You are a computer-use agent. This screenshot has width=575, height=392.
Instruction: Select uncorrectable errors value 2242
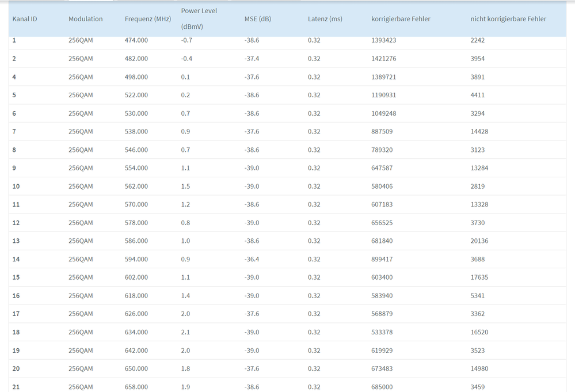click(x=478, y=40)
